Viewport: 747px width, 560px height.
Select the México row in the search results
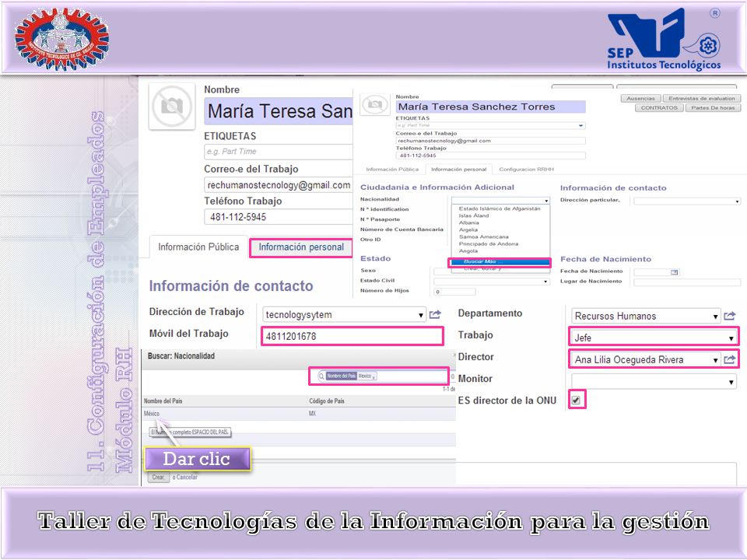pyautogui.click(x=299, y=414)
